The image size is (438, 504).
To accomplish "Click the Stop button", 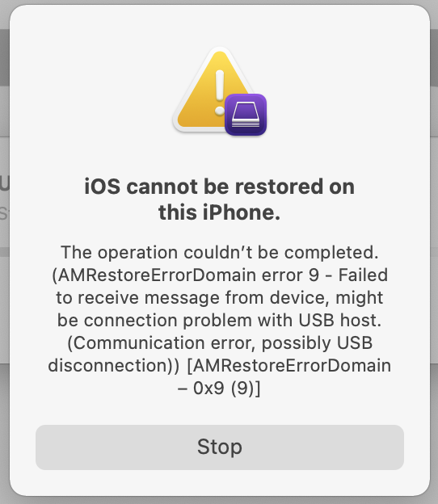I will (x=220, y=447).
